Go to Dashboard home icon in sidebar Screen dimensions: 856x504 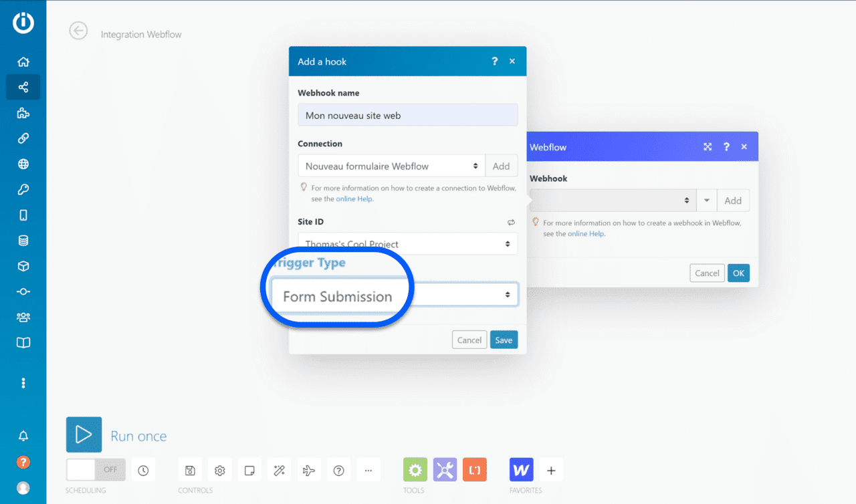coord(23,62)
